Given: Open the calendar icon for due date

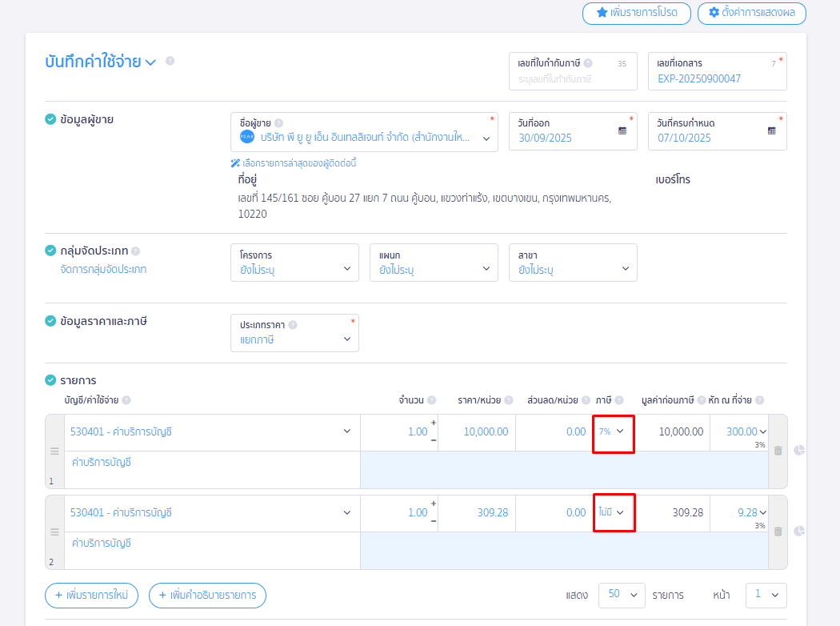Looking at the screenshot, I should [772, 130].
